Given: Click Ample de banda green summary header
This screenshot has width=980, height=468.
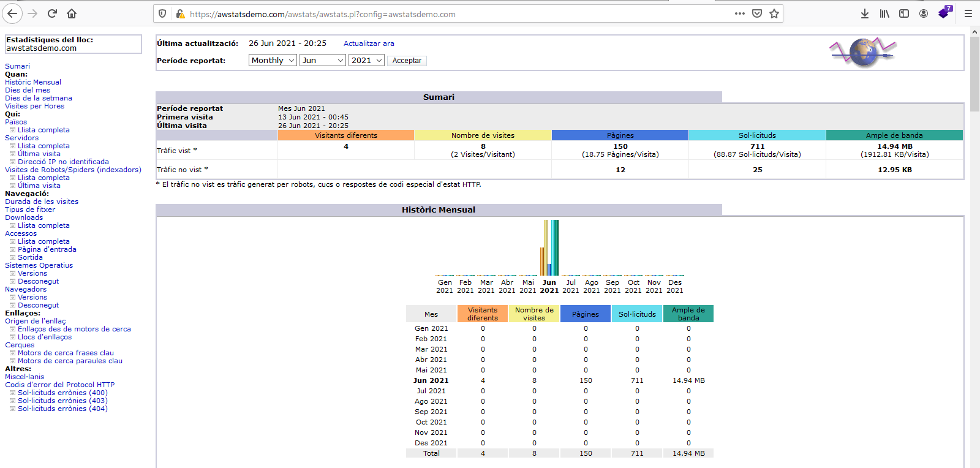Looking at the screenshot, I should [x=894, y=135].
